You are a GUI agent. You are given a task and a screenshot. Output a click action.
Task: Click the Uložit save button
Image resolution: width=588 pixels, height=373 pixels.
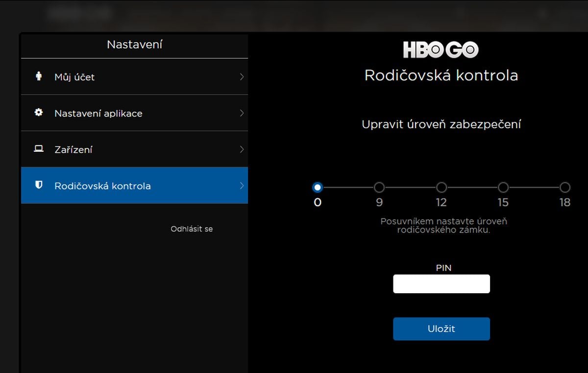coord(441,329)
